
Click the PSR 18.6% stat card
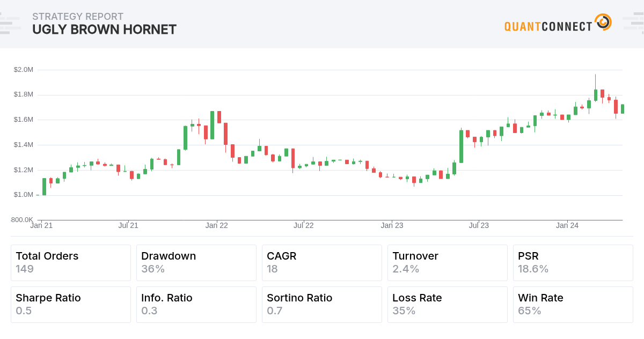pyautogui.click(x=573, y=263)
